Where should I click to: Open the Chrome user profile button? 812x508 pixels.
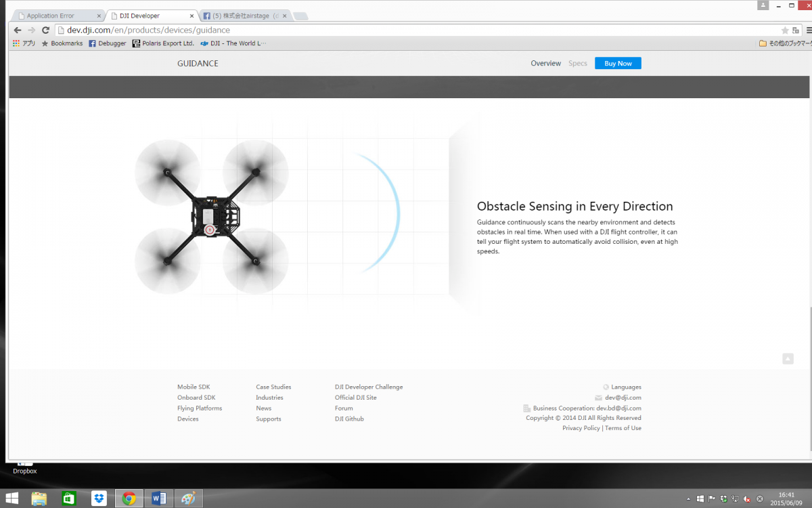[x=763, y=5]
